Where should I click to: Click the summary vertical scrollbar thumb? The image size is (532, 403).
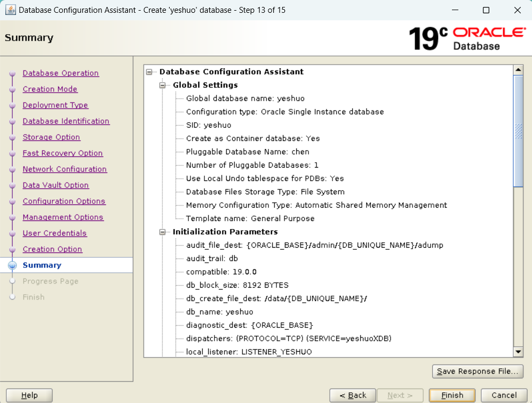click(518, 131)
